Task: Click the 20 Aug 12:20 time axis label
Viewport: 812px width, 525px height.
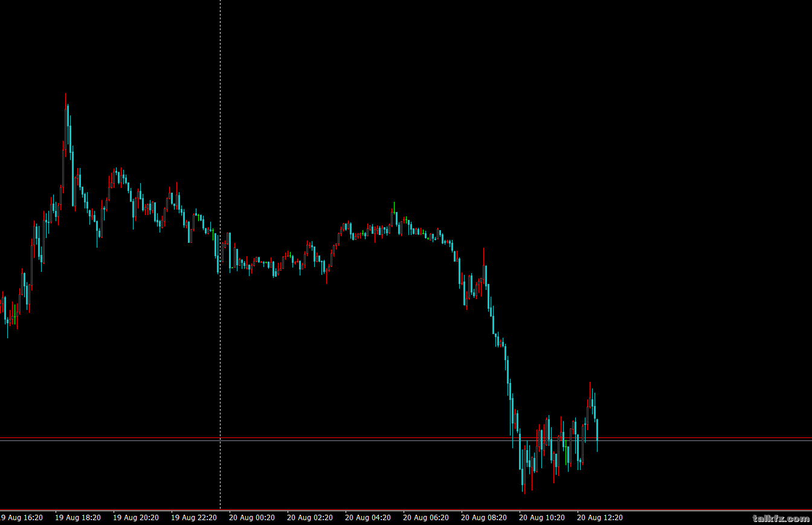Action: point(600,518)
